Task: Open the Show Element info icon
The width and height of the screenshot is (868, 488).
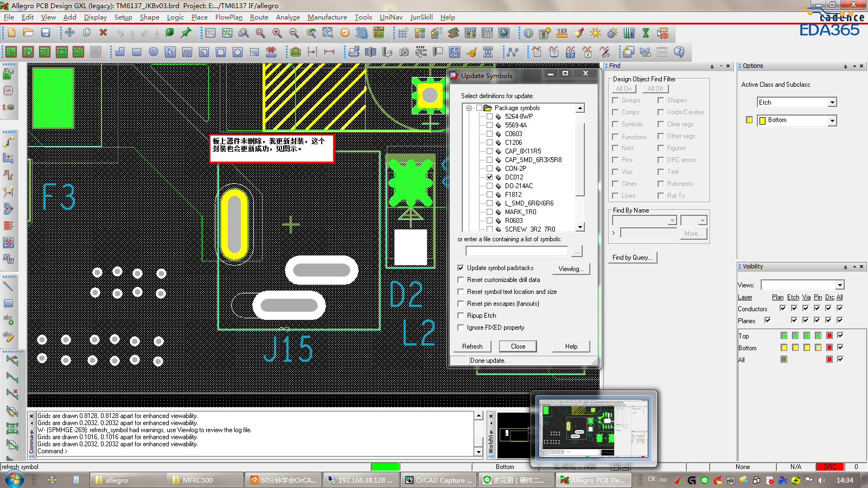Action: [528, 33]
